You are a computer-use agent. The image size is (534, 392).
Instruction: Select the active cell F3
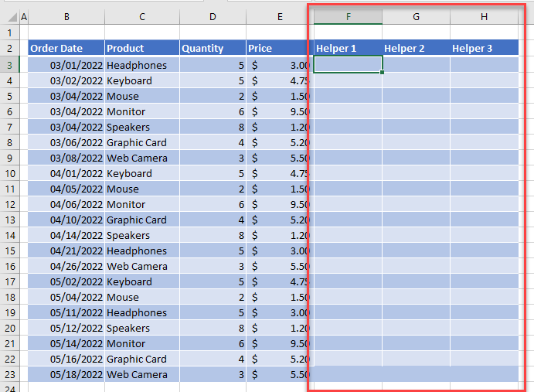348,65
